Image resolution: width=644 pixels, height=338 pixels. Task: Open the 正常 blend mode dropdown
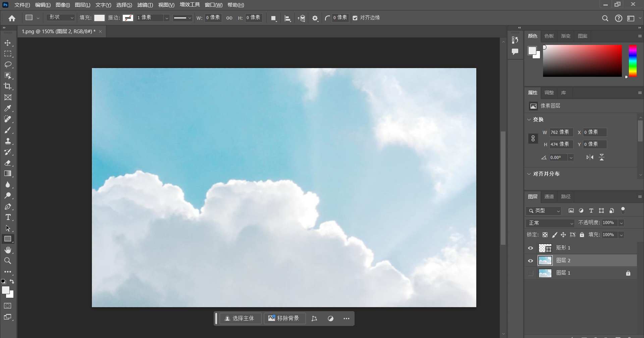[x=550, y=223]
